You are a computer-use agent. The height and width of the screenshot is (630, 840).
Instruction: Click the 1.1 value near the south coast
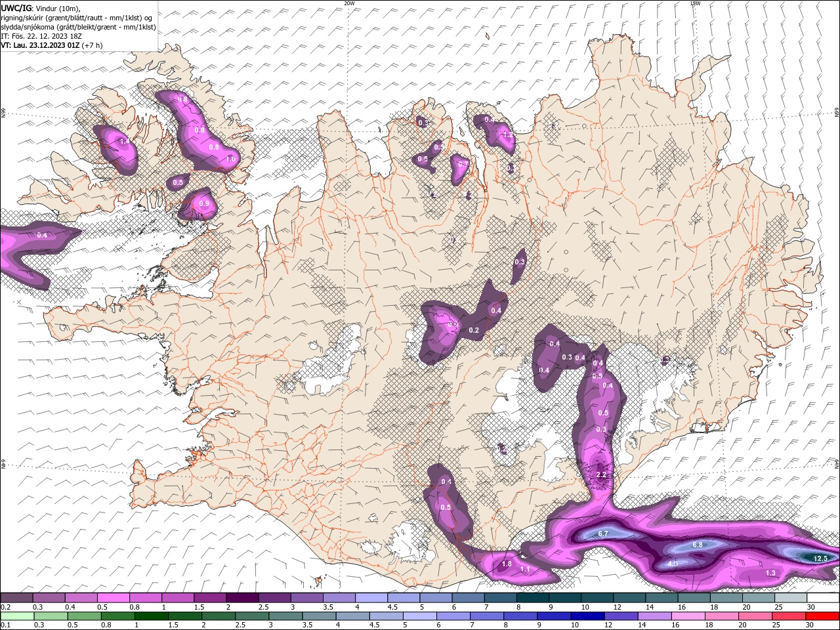525,569
